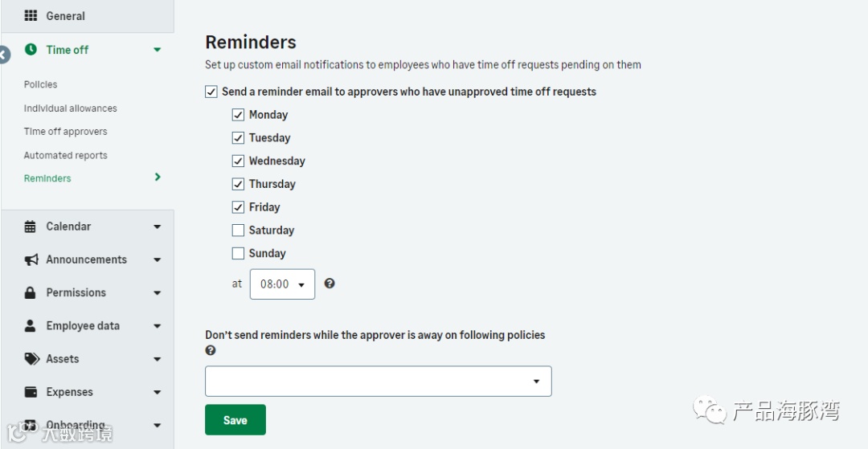This screenshot has height=449, width=868.
Task: Click the green Save button
Action: pyautogui.click(x=235, y=420)
